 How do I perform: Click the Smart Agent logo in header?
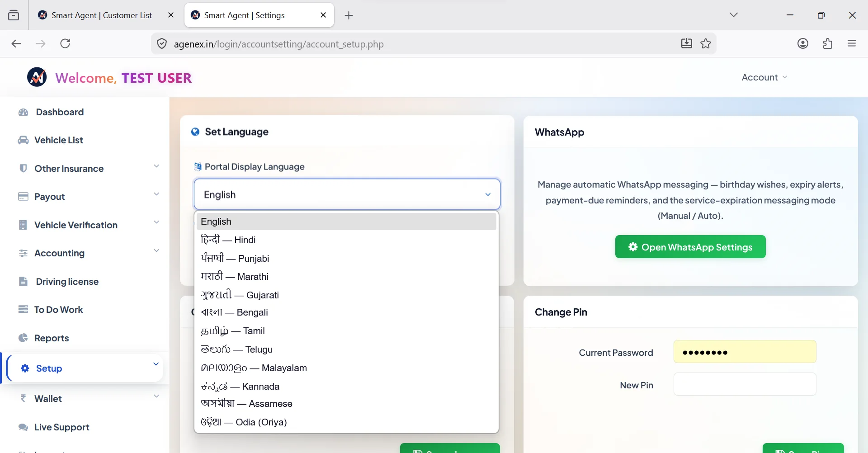(x=37, y=77)
